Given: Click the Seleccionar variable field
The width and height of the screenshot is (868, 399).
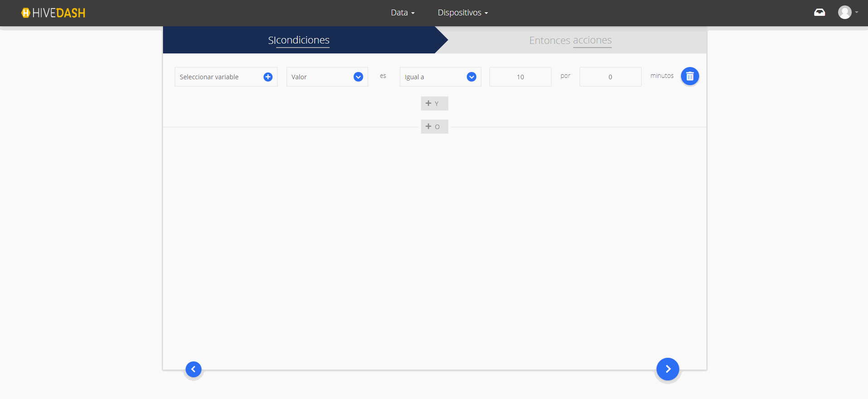Looking at the screenshot, I should click(x=217, y=77).
